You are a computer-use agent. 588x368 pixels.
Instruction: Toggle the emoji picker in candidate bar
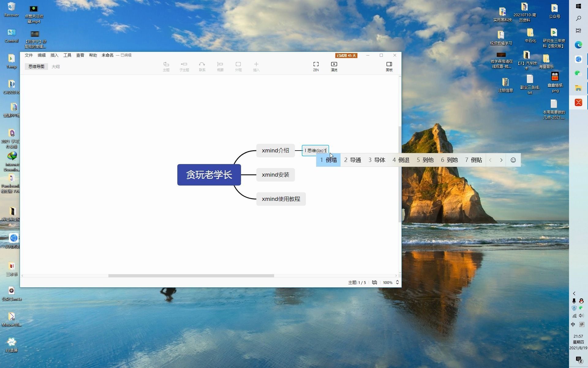coord(513,160)
